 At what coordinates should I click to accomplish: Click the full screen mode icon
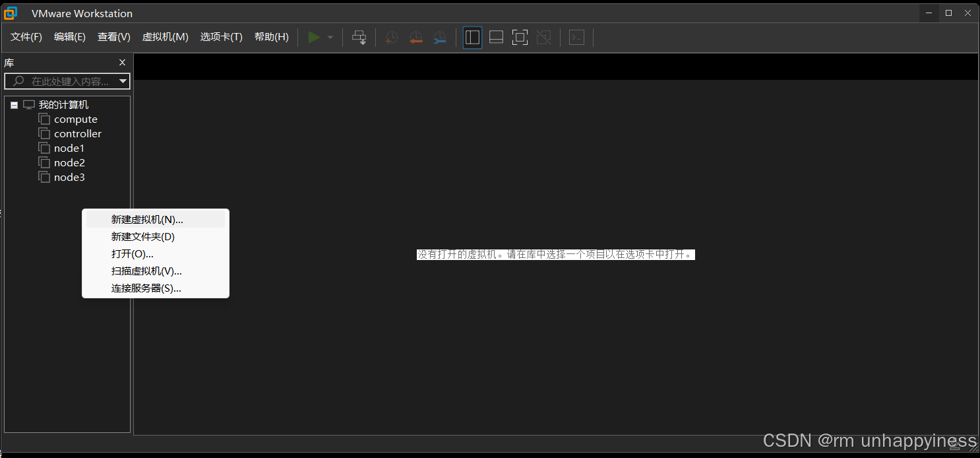tap(520, 38)
